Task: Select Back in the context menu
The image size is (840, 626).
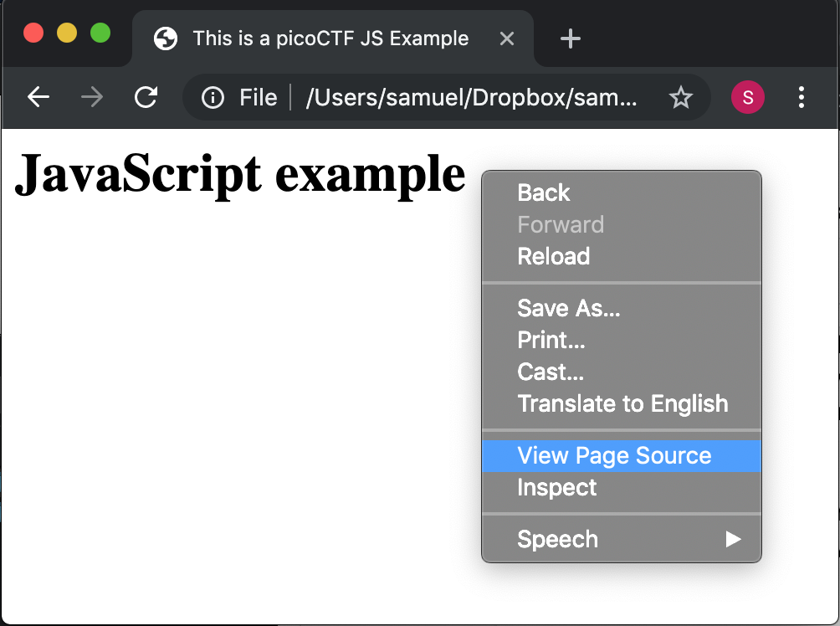Action: [x=544, y=193]
